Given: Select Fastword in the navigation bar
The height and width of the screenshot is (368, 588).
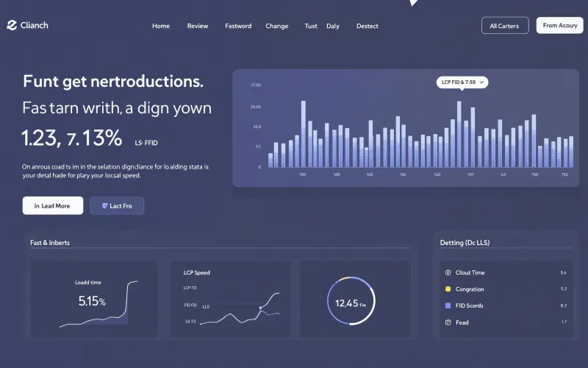Looking at the screenshot, I should [x=238, y=26].
